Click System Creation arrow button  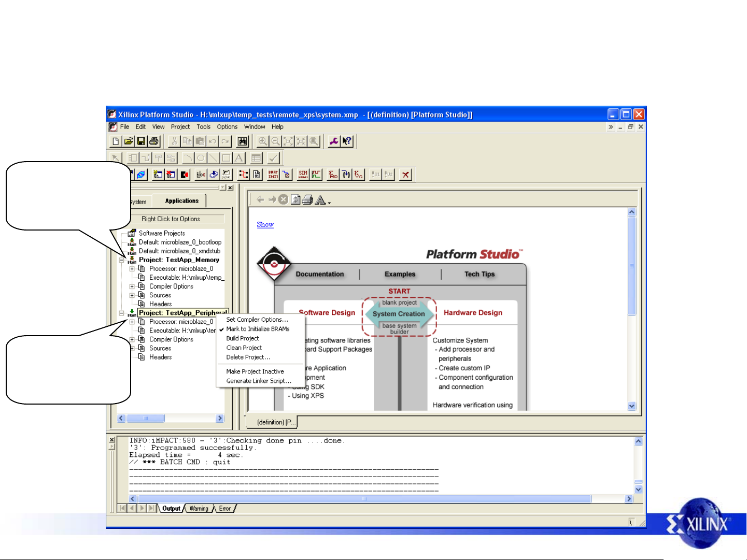click(x=399, y=314)
